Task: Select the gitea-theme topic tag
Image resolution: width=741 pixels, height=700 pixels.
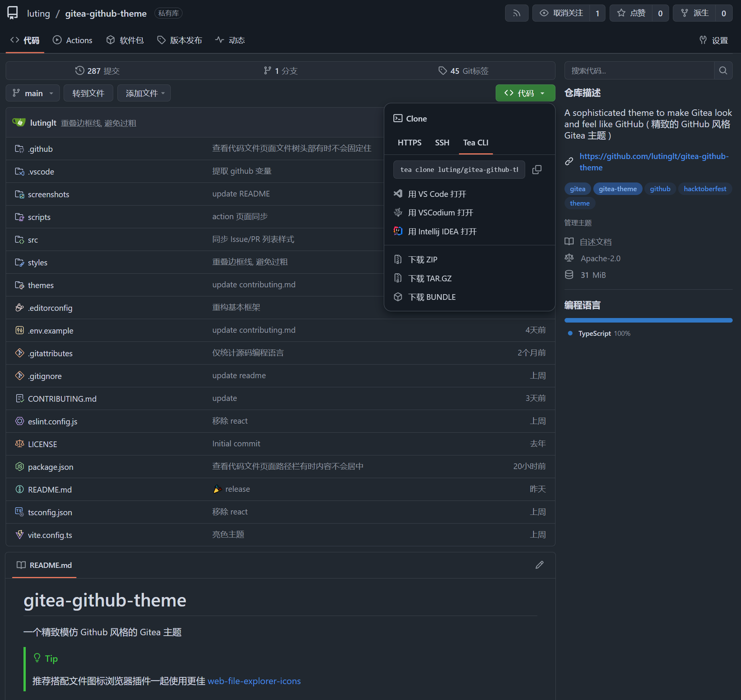Action: click(617, 189)
